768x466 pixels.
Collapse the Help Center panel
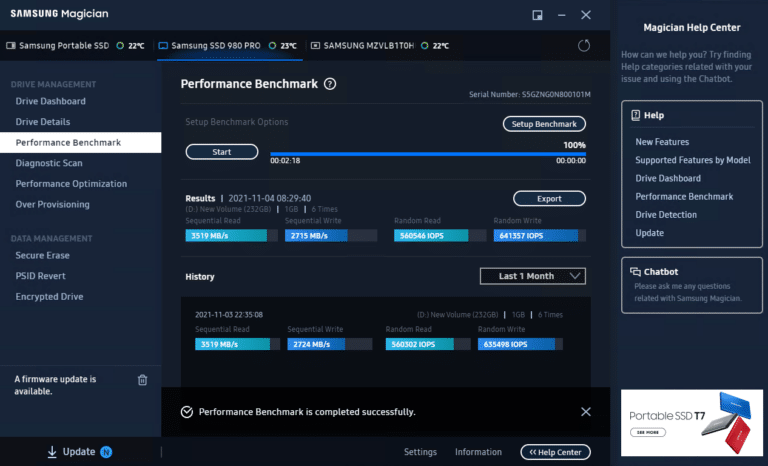pyautogui.click(x=555, y=452)
